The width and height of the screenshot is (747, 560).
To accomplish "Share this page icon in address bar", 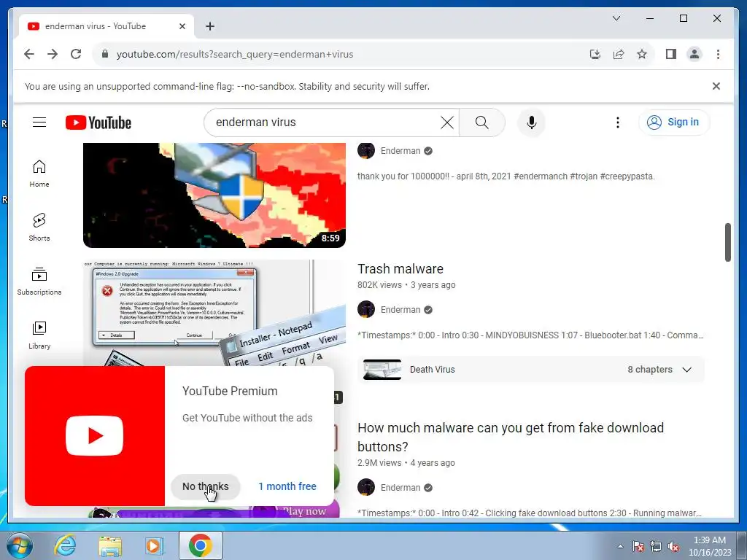I will click(x=619, y=54).
